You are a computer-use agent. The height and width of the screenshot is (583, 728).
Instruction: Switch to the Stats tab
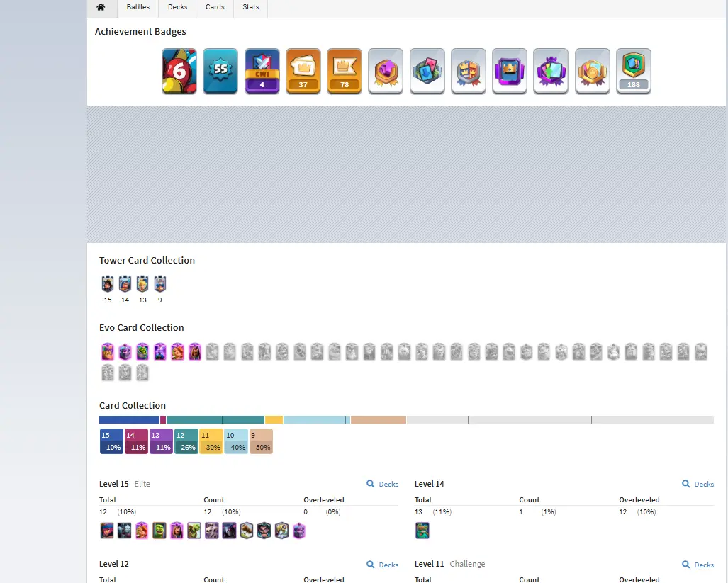coord(251,7)
